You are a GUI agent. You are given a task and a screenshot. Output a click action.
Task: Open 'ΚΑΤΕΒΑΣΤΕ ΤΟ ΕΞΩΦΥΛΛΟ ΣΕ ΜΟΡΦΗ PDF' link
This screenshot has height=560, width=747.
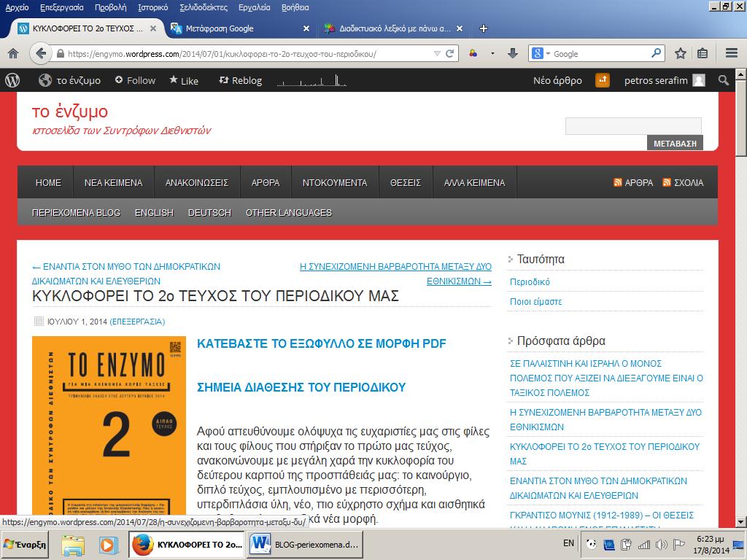tap(322, 343)
